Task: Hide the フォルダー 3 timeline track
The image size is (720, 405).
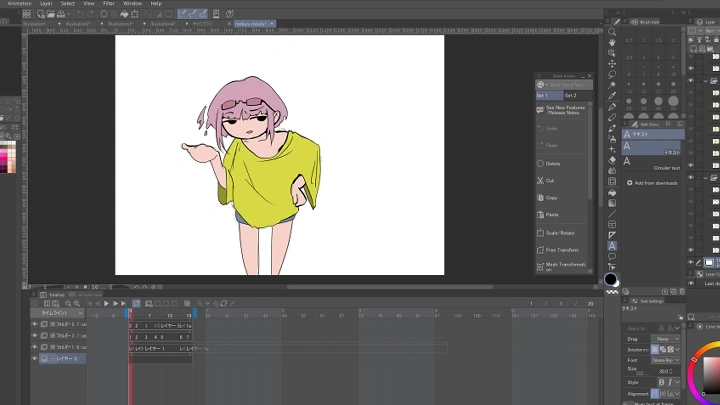Action: (x=34, y=336)
